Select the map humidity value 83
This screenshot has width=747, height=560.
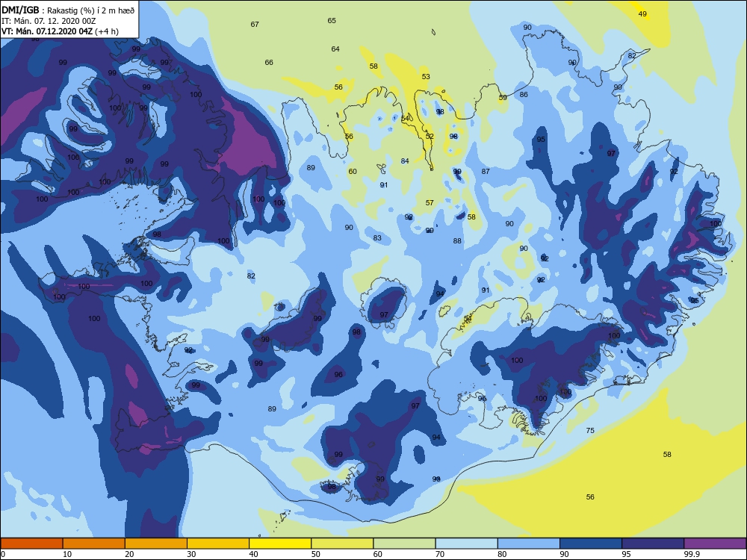click(377, 238)
